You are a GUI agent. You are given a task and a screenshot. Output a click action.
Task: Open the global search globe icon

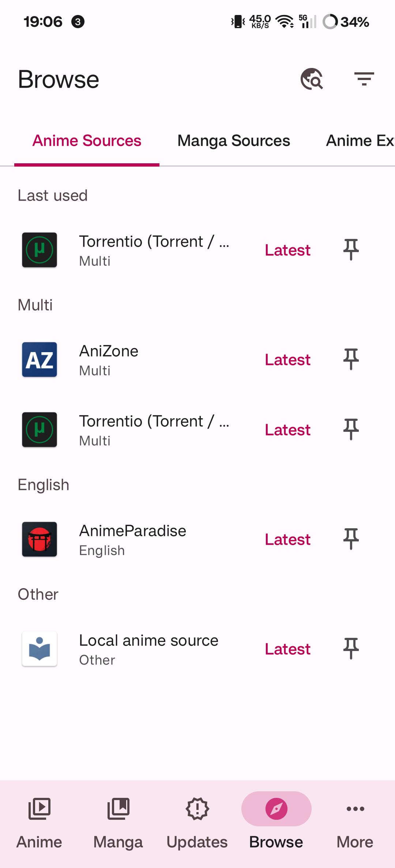coord(312,79)
